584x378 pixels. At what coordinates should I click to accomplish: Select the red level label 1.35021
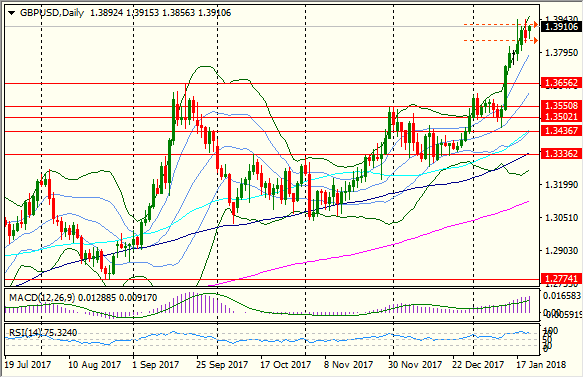[561, 117]
